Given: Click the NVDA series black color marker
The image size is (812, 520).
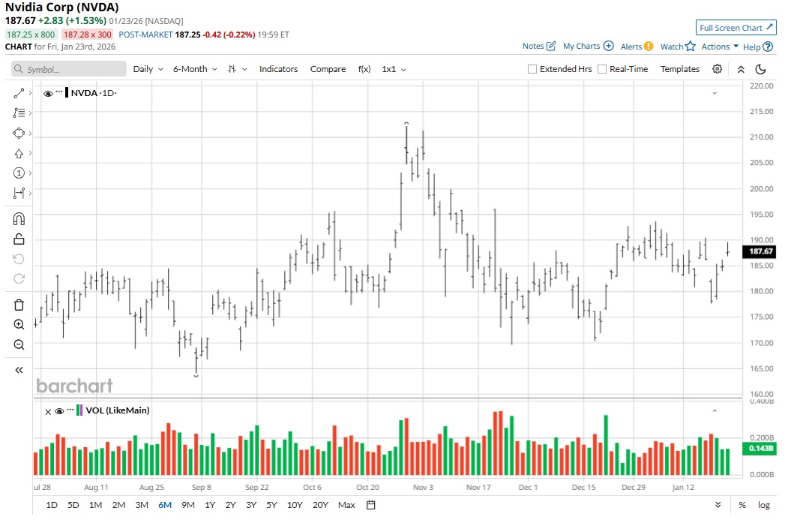Looking at the screenshot, I should (67, 93).
